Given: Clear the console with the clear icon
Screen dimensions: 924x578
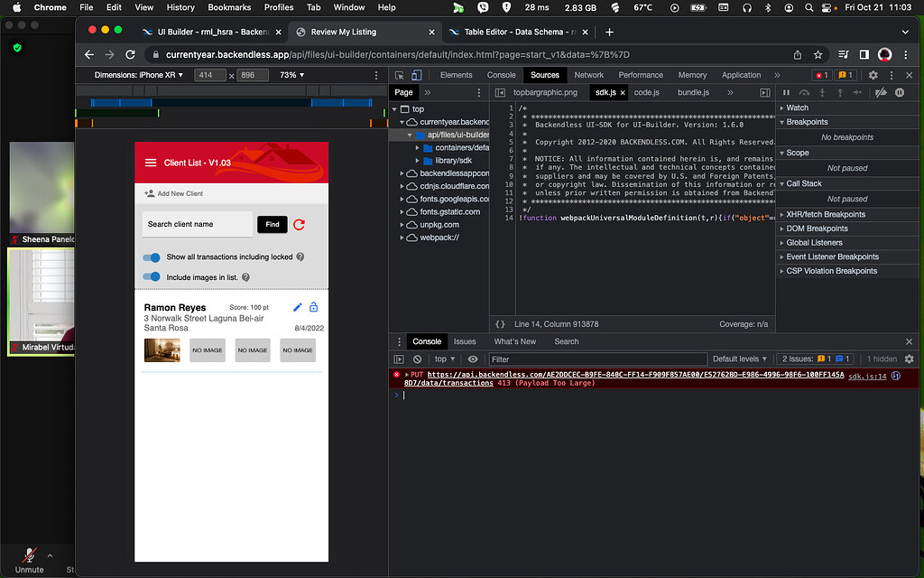Looking at the screenshot, I should (417, 359).
